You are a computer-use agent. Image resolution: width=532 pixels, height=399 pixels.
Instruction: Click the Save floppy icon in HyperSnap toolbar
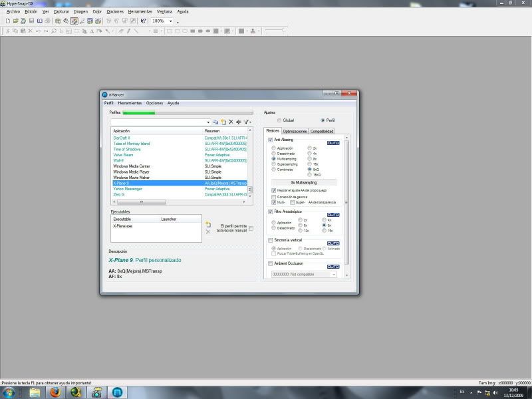click(x=31, y=21)
